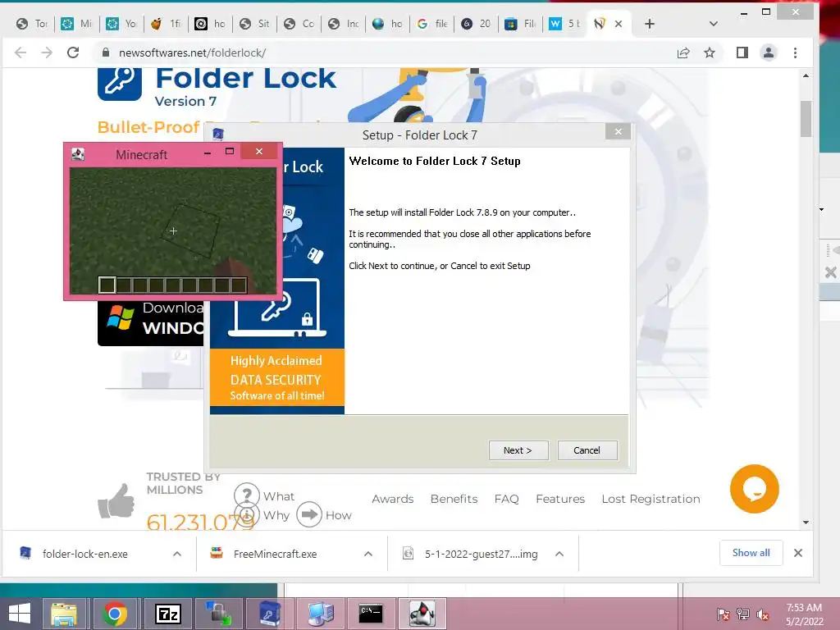Reload the newsoftwares.net page
The height and width of the screenshot is (630, 840).
point(73,52)
